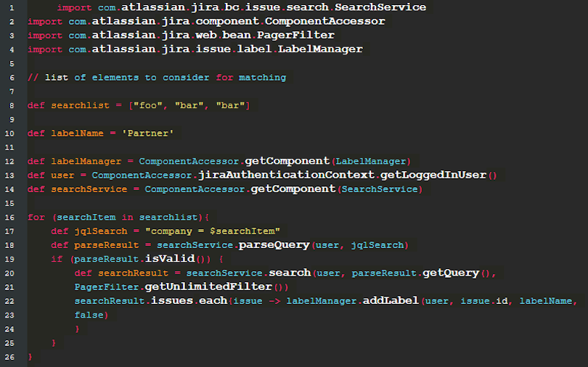Select line number 16 in the gutter
The height and width of the screenshot is (367, 588).
(x=9, y=218)
